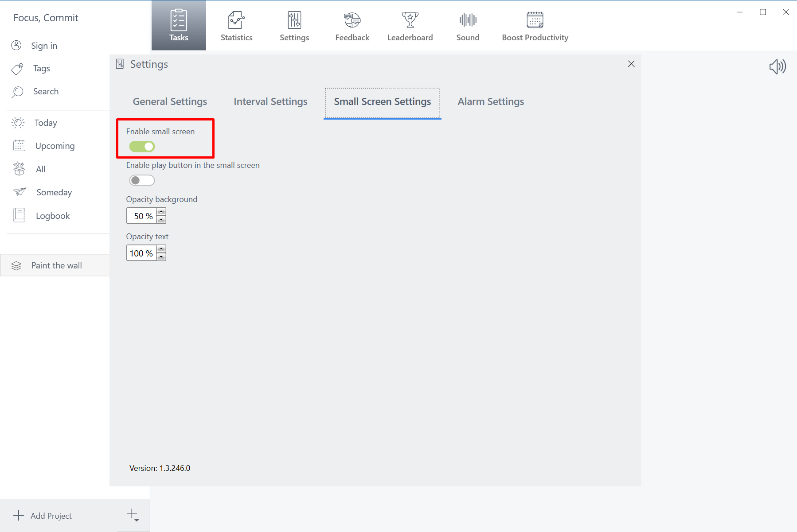Open Tags in the sidebar
The width and height of the screenshot is (797, 532).
(41, 69)
